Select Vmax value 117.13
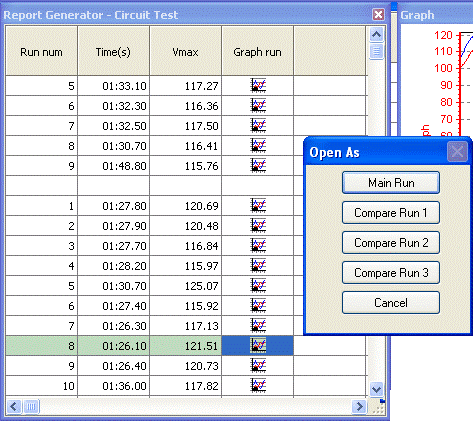473x421 pixels. pyautogui.click(x=185, y=326)
